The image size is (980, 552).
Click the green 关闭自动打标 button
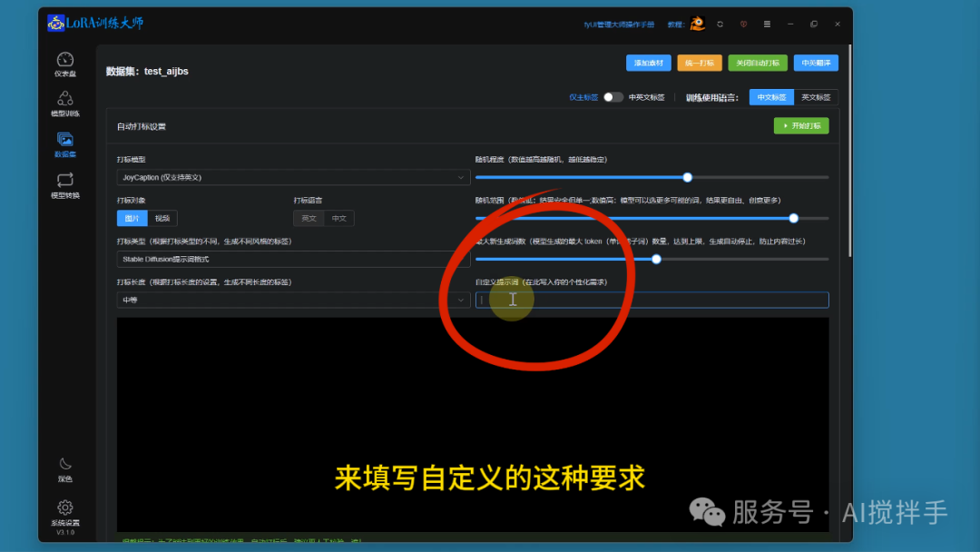click(x=758, y=64)
